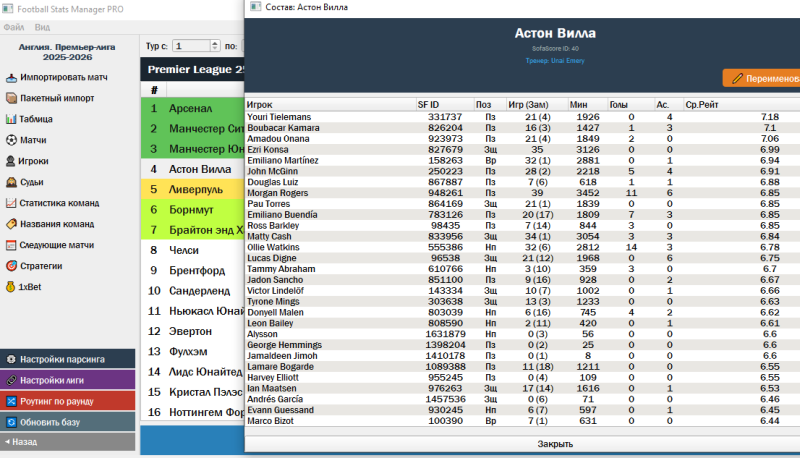The image size is (800, 458).
Task: Sort by Мин column header
Action: click(587, 105)
